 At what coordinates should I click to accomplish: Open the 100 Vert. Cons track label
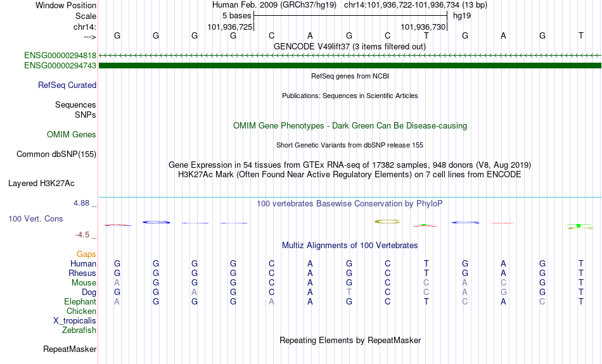pyautogui.click(x=35, y=218)
